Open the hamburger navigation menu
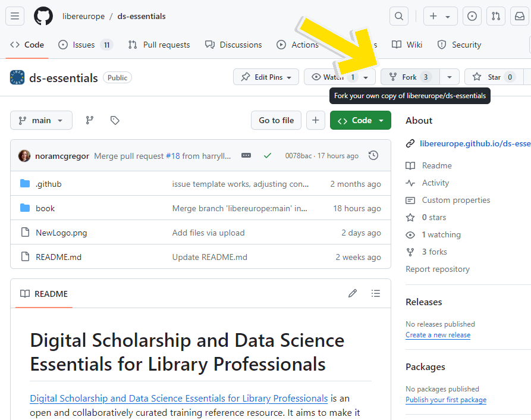Image resolution: width=531 pixels, height=420 pixels. coord(15,16)
